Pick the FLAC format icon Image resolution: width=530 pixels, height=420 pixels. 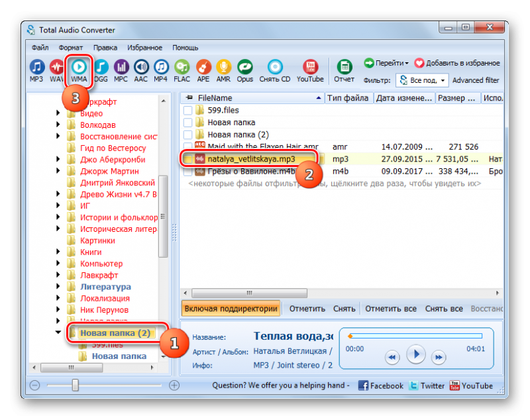pos(182,70)
